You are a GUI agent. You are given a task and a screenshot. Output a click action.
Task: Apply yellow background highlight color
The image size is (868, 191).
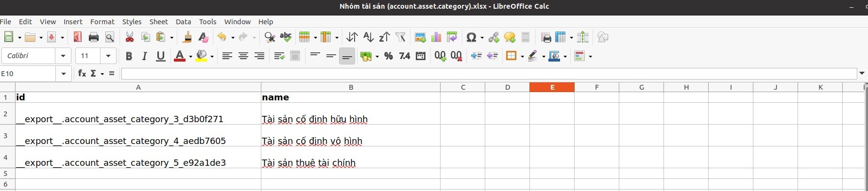(202, 56)
